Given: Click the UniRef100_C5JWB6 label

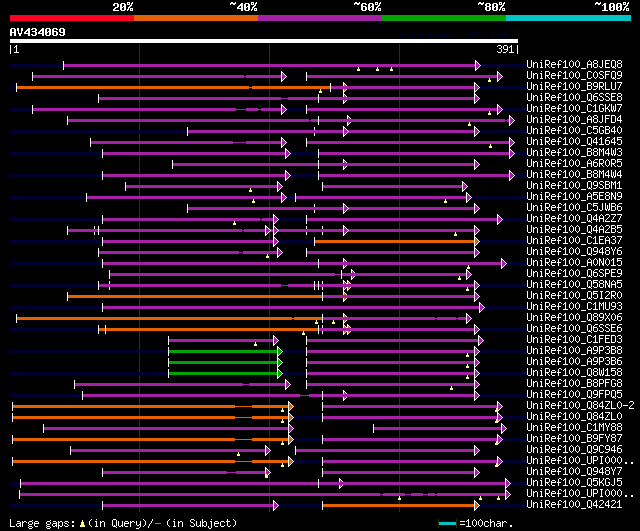Looking at the screenshot, I should coord(574,207).
